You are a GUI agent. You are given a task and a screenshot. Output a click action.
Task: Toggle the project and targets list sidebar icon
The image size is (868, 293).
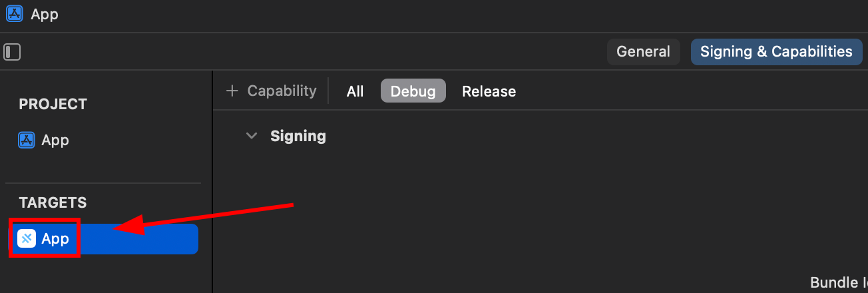(x=12, y=52)
